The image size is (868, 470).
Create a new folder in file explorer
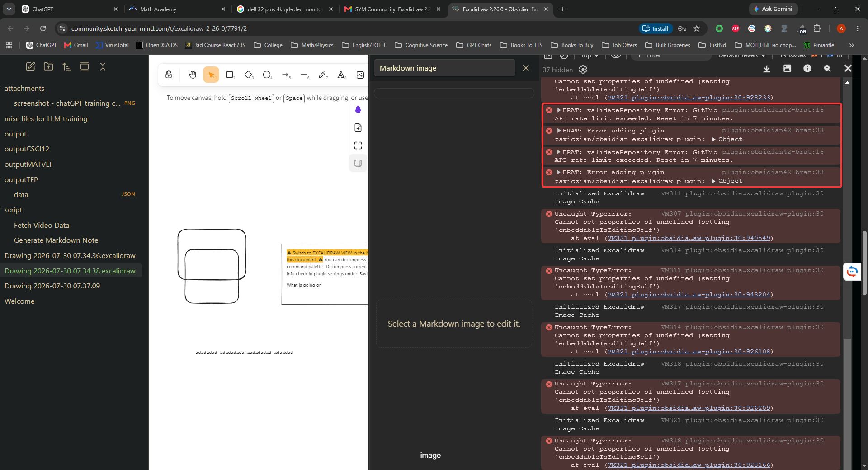click(48, 66)
